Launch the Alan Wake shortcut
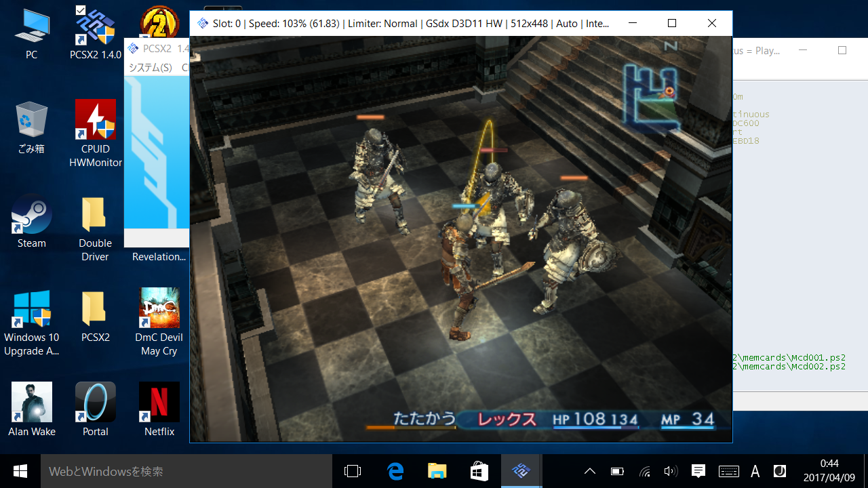This screenshot has height=488, width=868. click(x=31, y=409)
